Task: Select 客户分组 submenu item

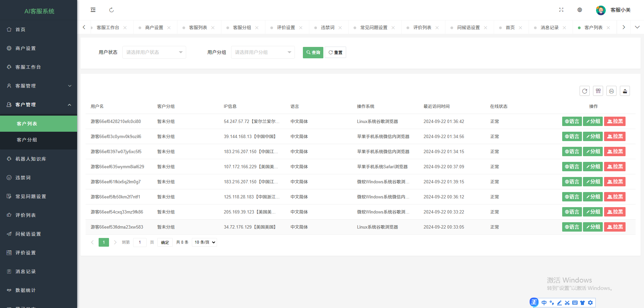Action: point(39,140)
